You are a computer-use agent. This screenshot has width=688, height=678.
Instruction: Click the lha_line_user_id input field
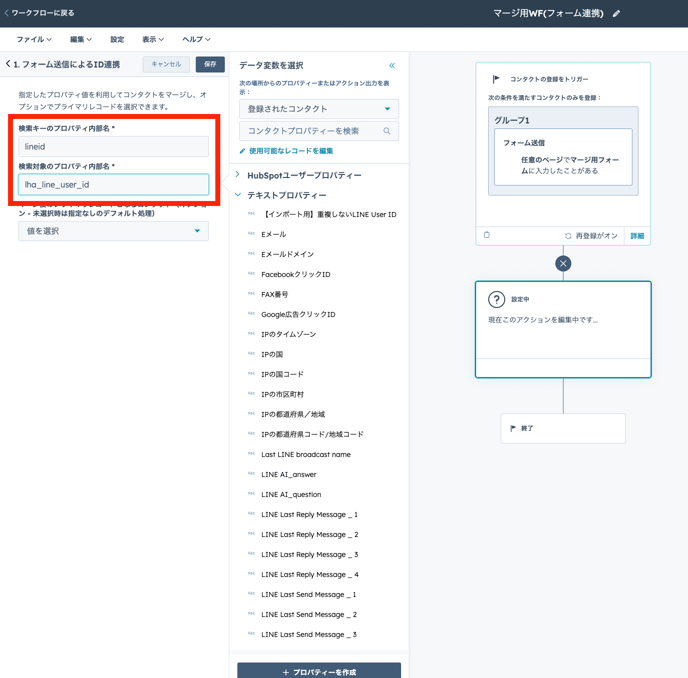113,184
